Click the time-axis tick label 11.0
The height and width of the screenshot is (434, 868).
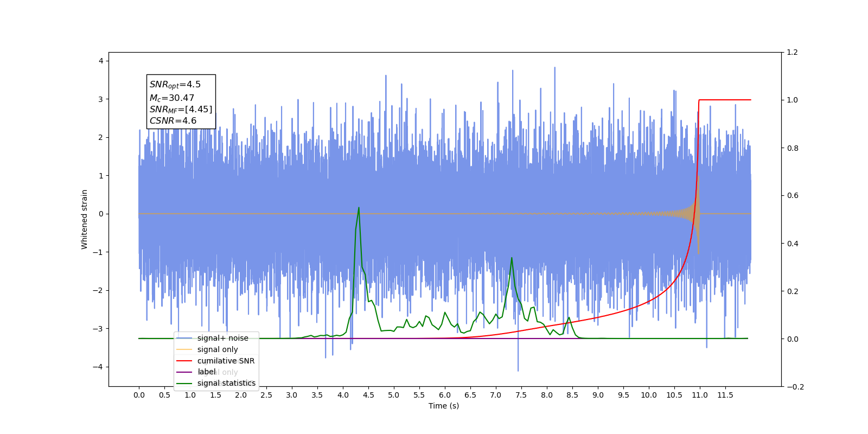700,395
